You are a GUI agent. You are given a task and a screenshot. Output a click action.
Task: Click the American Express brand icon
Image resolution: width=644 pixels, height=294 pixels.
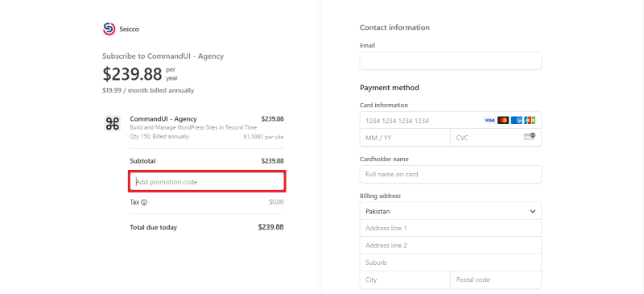click(x=516, y=121)
